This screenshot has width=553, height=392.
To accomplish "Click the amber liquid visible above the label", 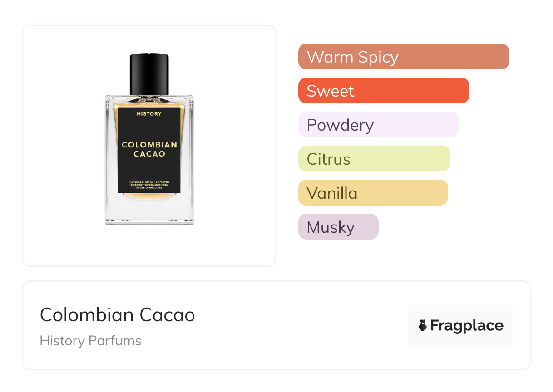I will [149, 105].
